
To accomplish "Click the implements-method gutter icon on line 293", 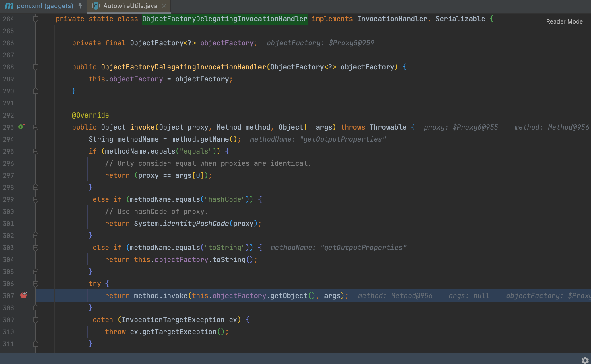I will [x=22, y=127].
